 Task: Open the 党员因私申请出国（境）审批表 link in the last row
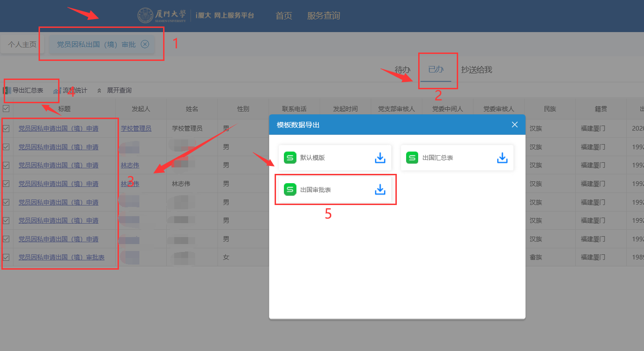(x=61, y=257)
